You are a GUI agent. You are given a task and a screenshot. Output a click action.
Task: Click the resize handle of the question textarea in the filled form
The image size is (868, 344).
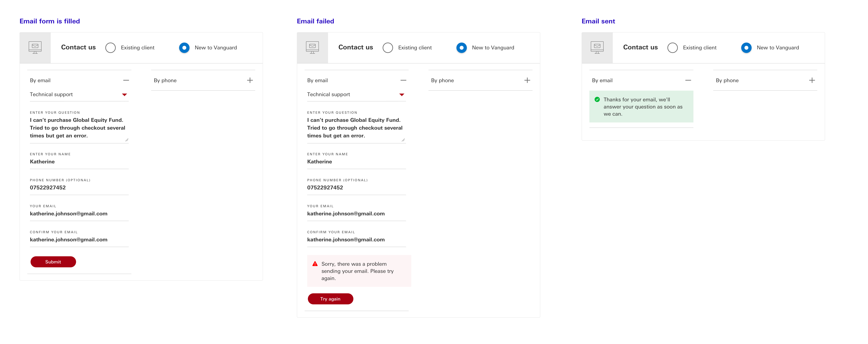click(127, 140)
